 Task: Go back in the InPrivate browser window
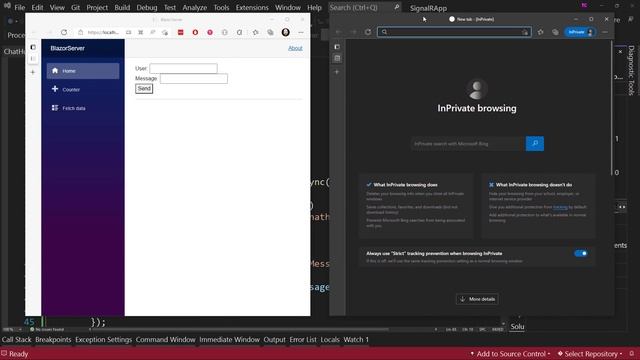(338, 32)
